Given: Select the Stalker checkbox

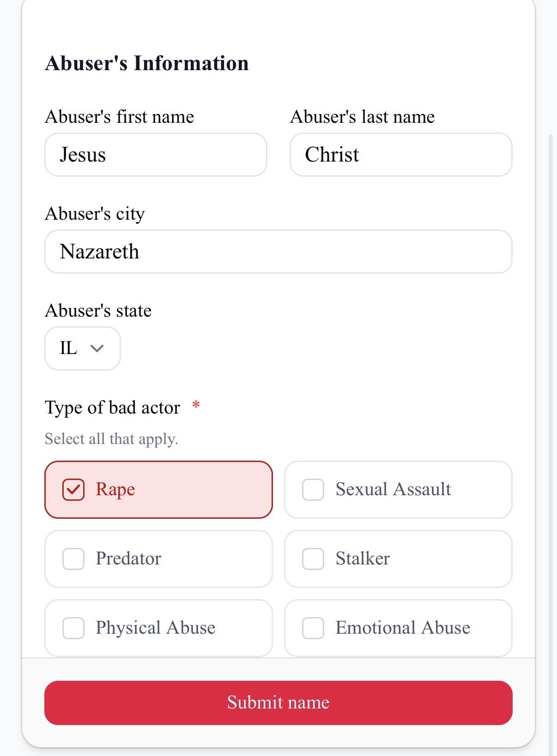Looking at the screenshot, I should tap(313, 559).
